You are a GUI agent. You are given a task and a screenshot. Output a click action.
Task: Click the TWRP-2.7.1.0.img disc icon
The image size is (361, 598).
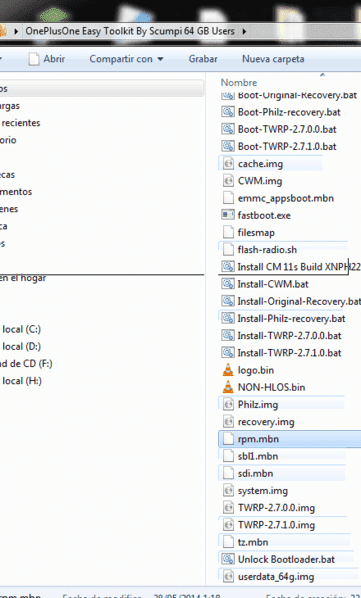[x=228, y=525]
